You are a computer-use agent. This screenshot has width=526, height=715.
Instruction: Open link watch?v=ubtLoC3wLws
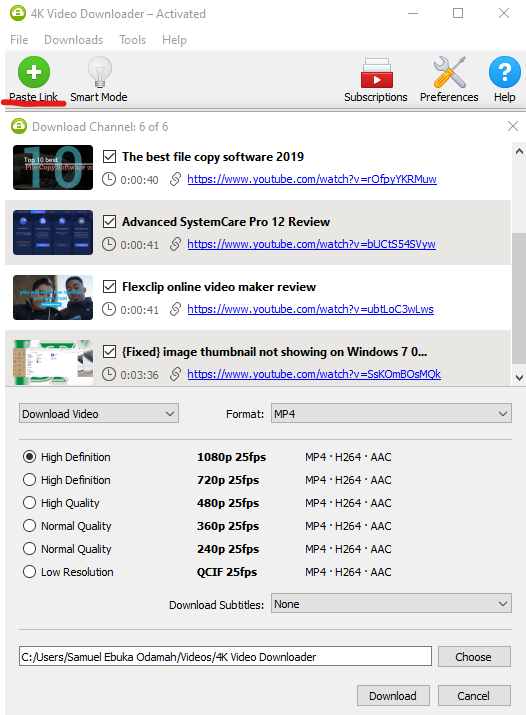tap(310, 309)
